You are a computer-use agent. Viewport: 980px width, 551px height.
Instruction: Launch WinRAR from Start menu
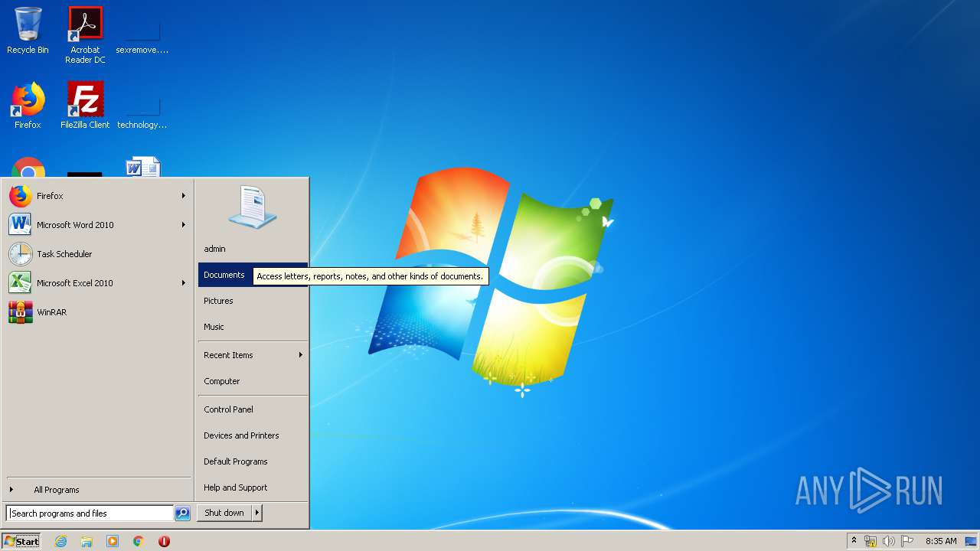pos(97,312)
